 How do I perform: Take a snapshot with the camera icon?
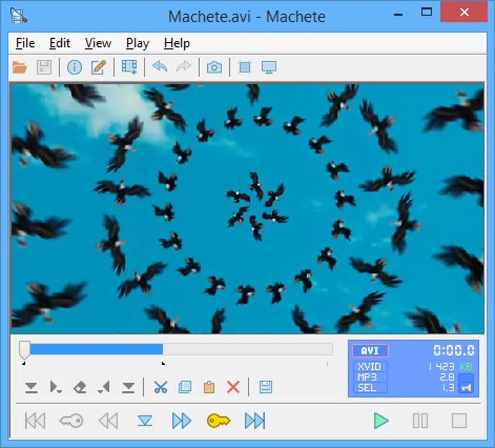[214, 67]
